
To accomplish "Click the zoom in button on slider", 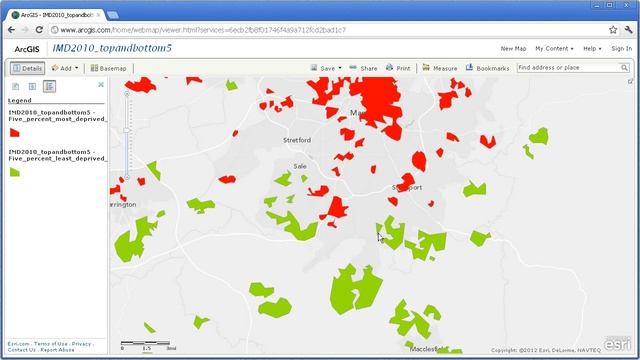I will click(x=127, y=94).
